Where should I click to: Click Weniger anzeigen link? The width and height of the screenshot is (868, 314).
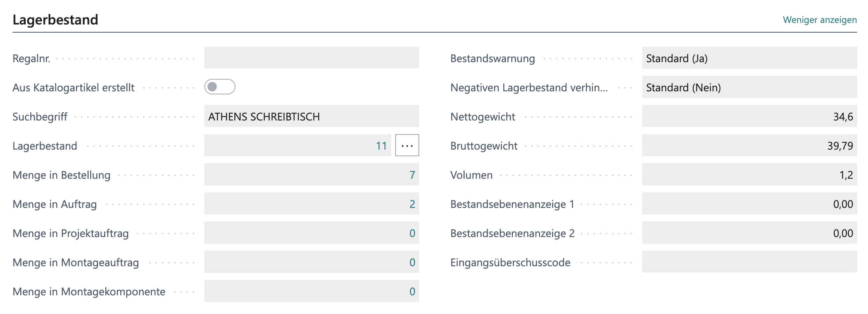(819, 20)
